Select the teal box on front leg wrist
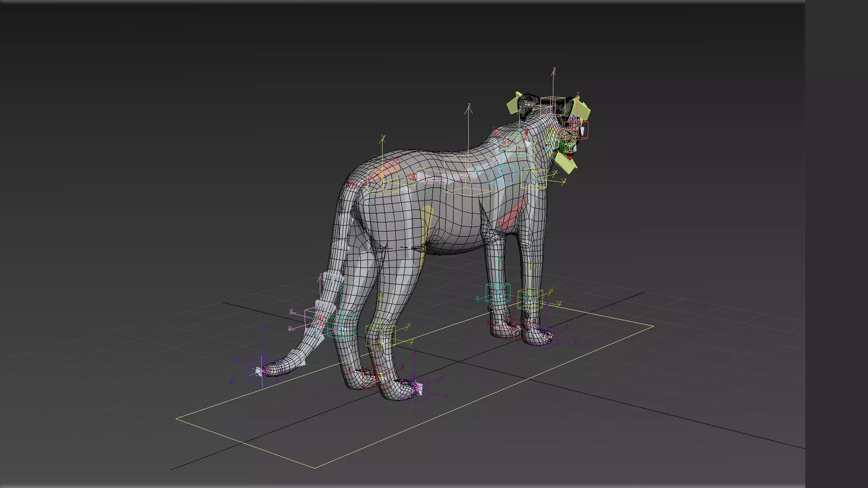The height and width of the screenshot is (488, 868). pyautogui.click(x=497, y=293)
